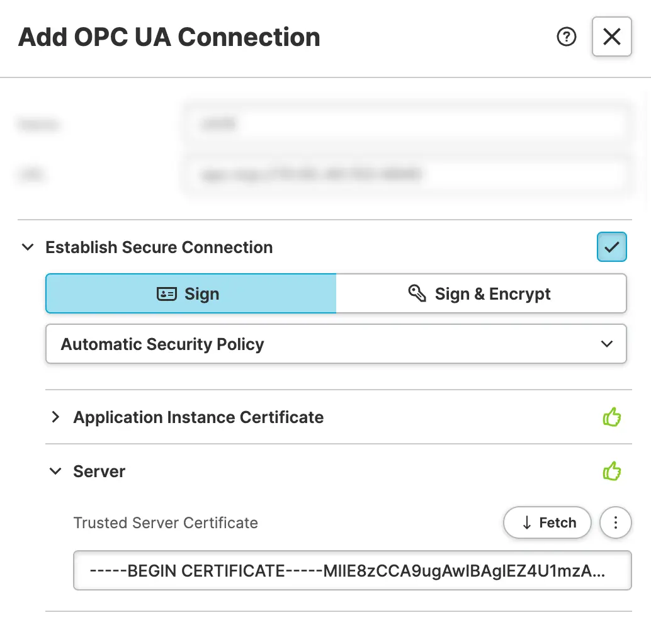Screen dimensions: 651x644
Task: Click the key icon on Sign & Encrypt
Action: [417, 293]
